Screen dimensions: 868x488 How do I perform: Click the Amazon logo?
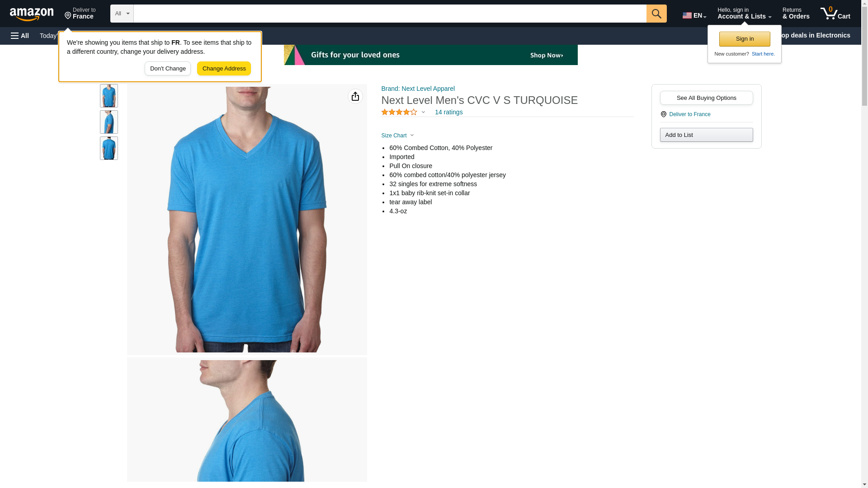(32, 14)
